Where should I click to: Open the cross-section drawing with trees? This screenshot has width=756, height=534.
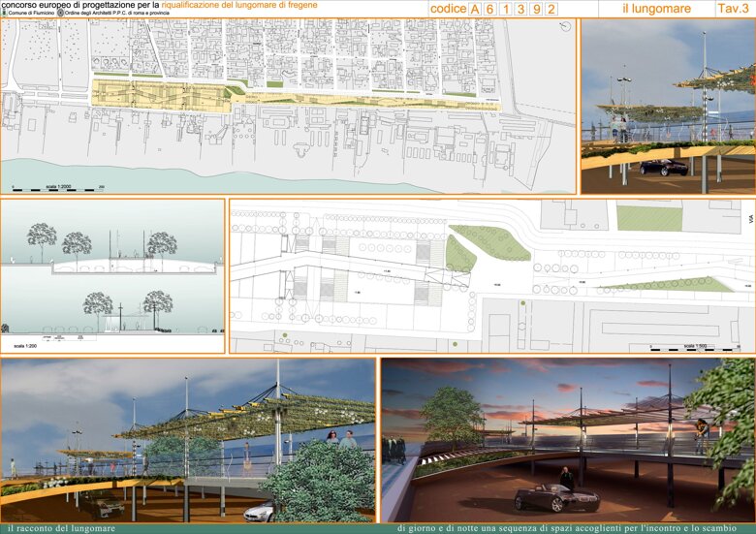tap(112, 276)
